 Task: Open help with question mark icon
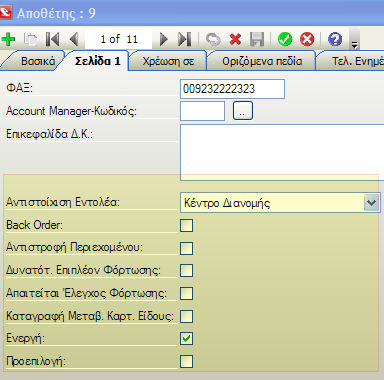335,39
